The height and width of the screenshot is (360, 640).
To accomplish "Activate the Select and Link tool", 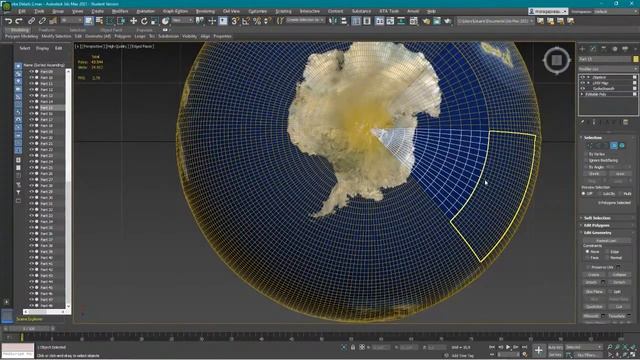I will (31, 21).
